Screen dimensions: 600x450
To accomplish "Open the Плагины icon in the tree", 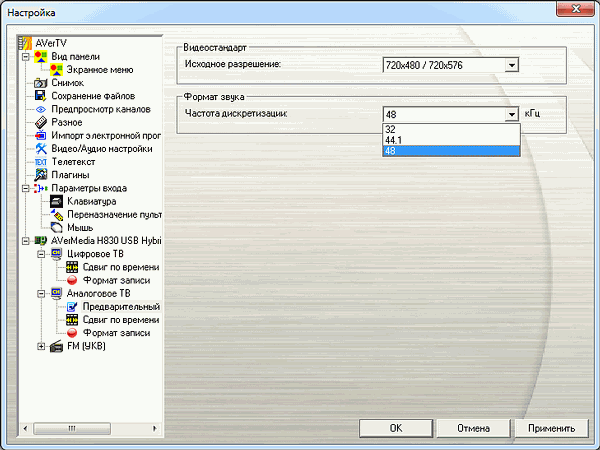I will pyautogui.click(x=41, y=174).
